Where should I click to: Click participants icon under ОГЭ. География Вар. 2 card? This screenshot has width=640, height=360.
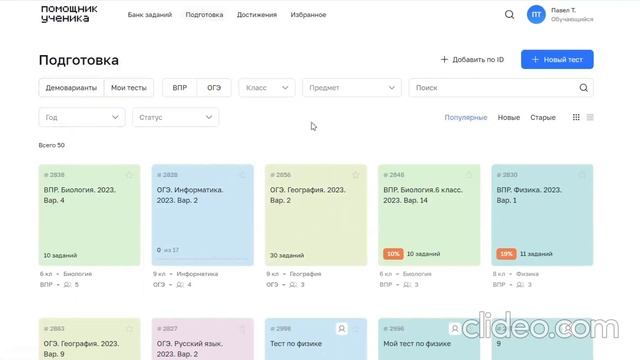(x=293, y=284)
